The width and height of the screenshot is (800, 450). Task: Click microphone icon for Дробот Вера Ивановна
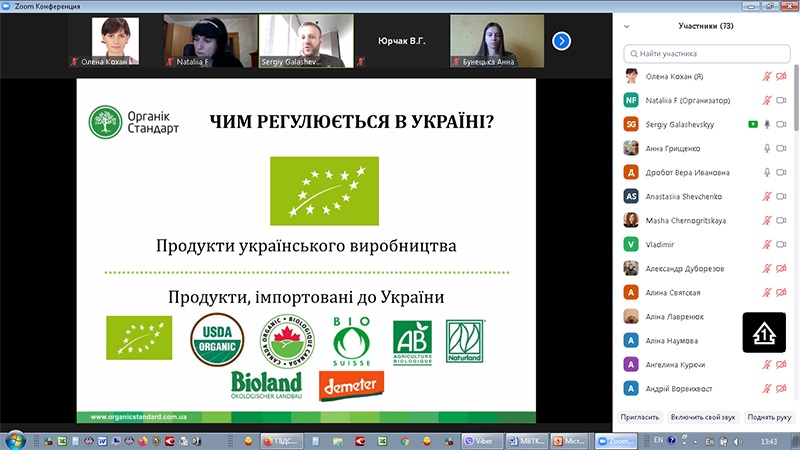click(x=766, y=172)
